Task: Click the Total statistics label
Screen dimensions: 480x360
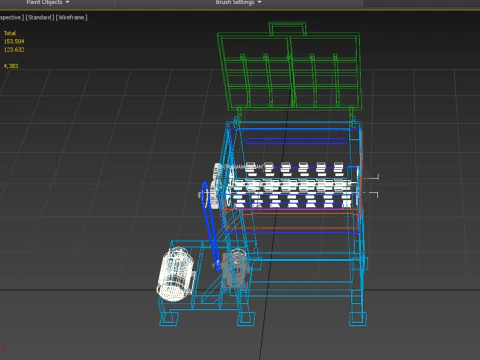Action: (x=10, y=33)
